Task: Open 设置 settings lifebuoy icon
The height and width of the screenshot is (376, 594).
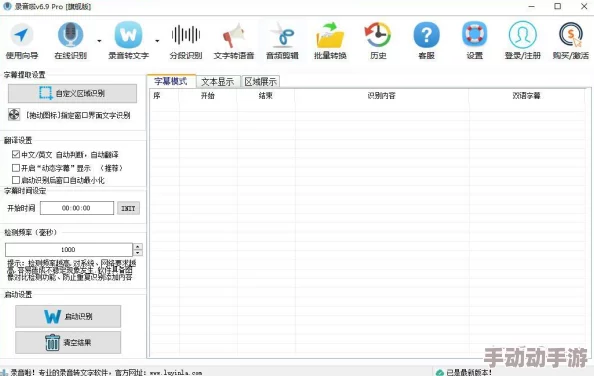Action: tap(475, 34)
